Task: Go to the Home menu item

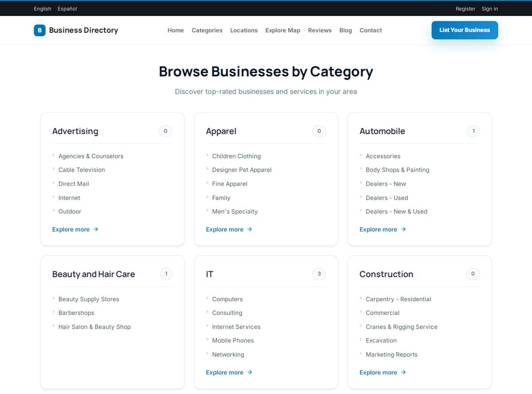Action: 176,30
